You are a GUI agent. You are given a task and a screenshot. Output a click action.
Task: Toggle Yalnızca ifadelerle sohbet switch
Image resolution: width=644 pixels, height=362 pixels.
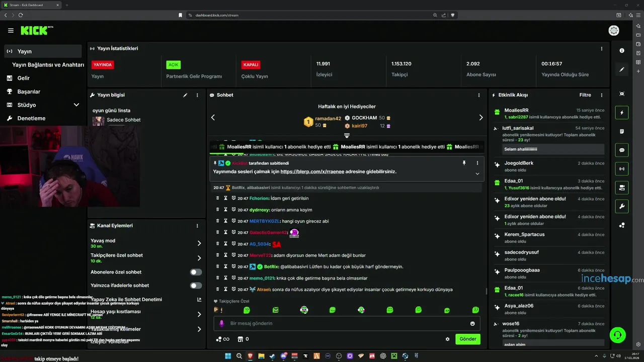196,285
